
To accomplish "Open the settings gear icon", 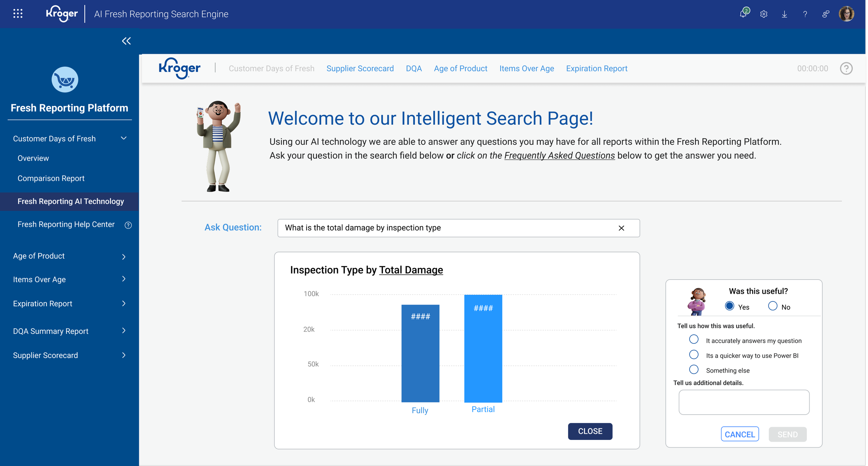I will click(x=763, y=14).
